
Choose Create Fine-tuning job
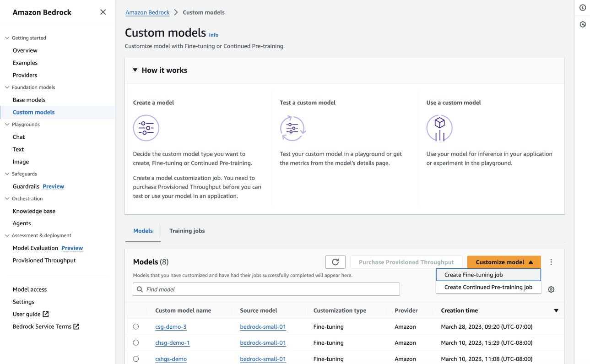pos(488,275)
